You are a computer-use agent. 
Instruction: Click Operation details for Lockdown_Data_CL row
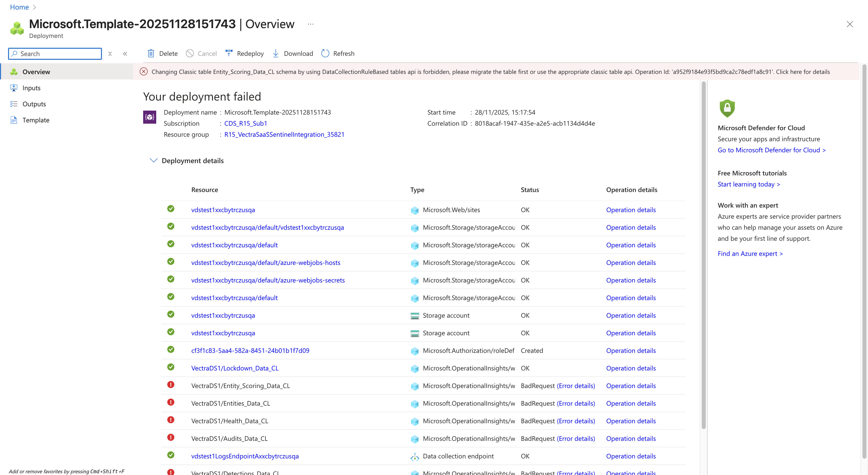point(631,368)
